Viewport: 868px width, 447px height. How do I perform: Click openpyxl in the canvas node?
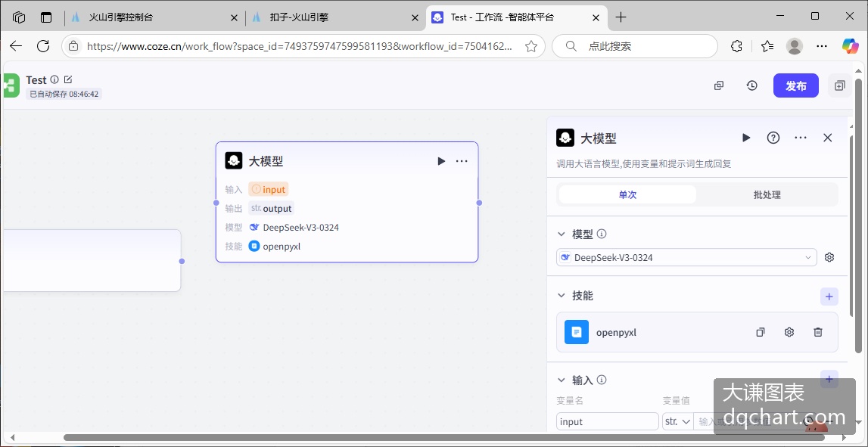282,246
